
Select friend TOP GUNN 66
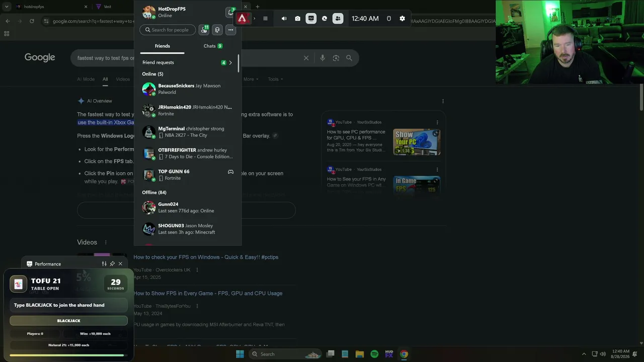tap(188, 174)
